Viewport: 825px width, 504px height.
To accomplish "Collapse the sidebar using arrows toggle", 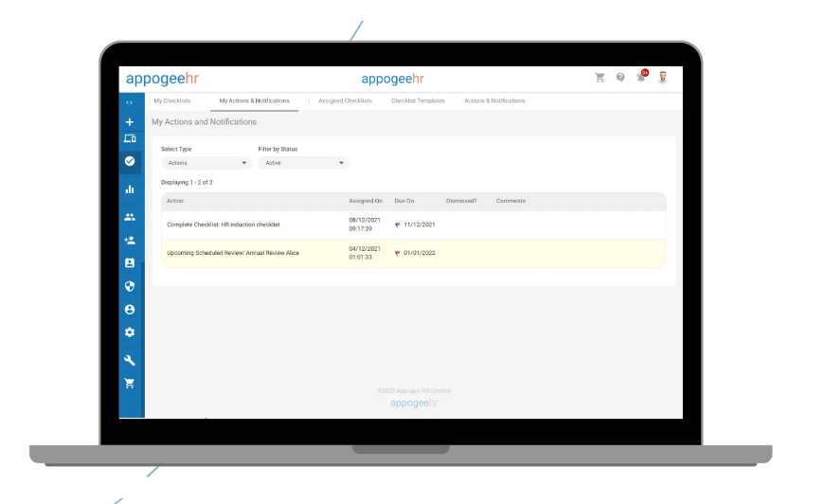I will 130,102.
